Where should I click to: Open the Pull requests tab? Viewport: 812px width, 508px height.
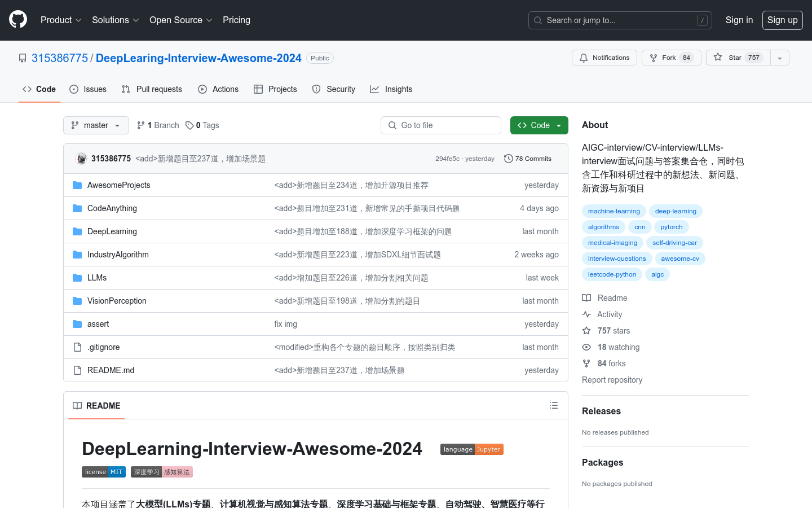152,89
